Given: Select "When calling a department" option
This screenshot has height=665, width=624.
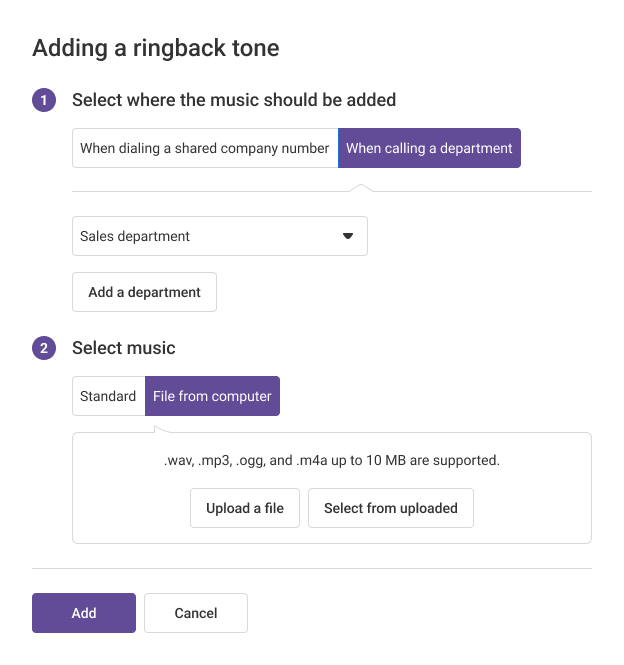Looking at the screenshot, I should coord(429,148).
